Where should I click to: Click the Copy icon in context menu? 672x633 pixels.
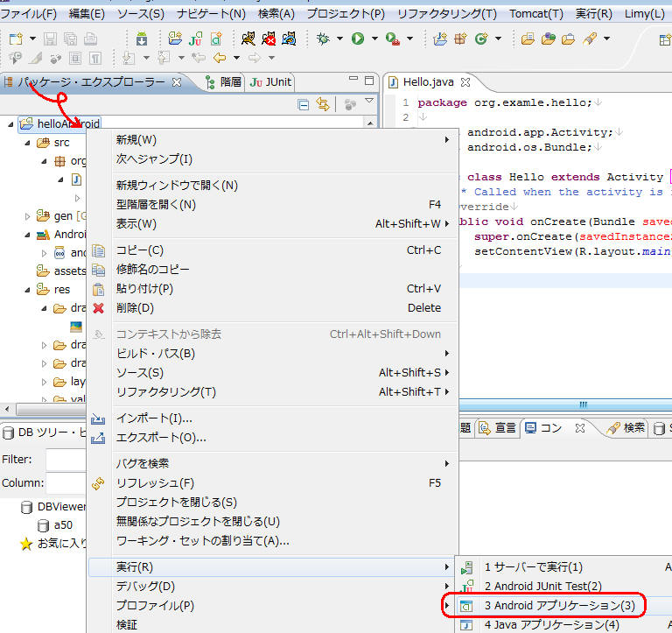(98, 250)
